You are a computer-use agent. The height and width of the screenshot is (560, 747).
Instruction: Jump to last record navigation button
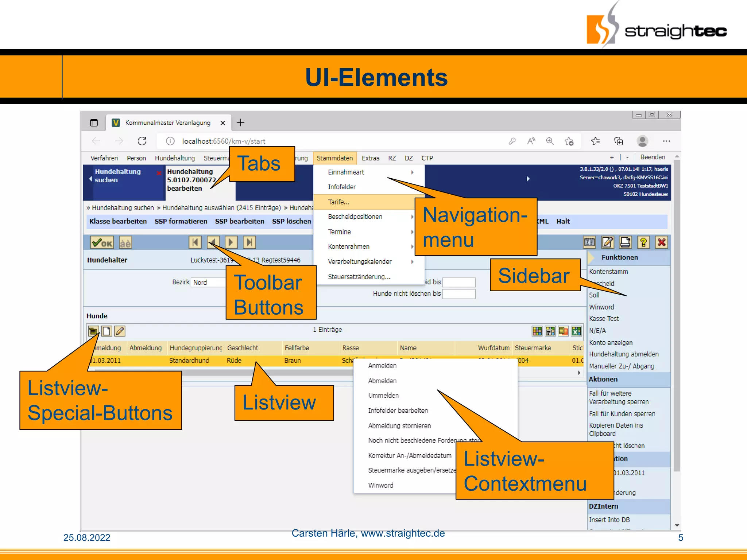pyautogui.click(x=249, y=242)
